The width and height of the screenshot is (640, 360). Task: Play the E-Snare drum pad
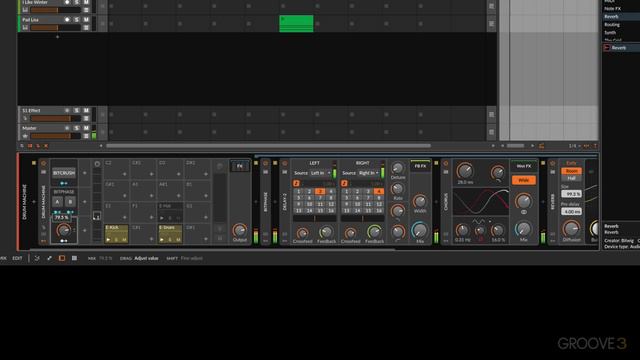(162, 240)
